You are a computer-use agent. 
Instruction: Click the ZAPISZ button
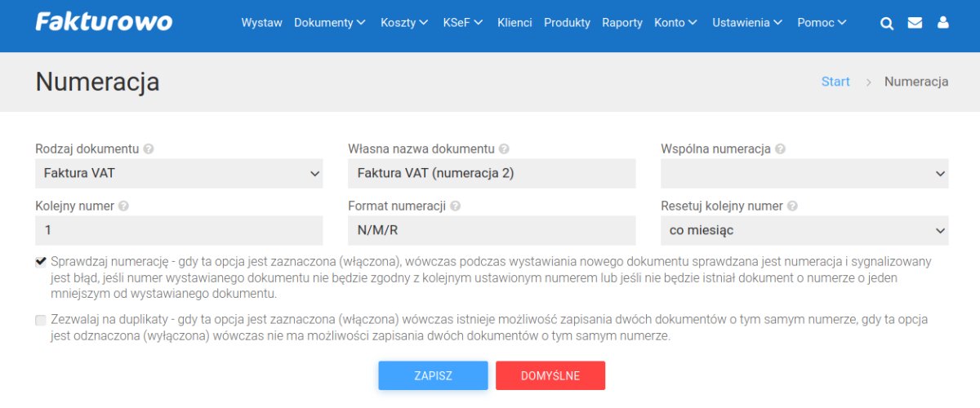[x=433, y=375]
